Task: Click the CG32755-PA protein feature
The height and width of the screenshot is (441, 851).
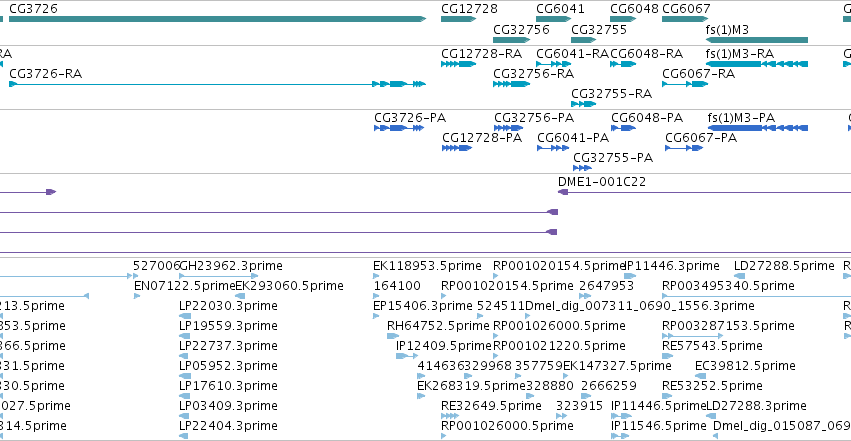Action: pyautogui.click(x=582, y=168)
